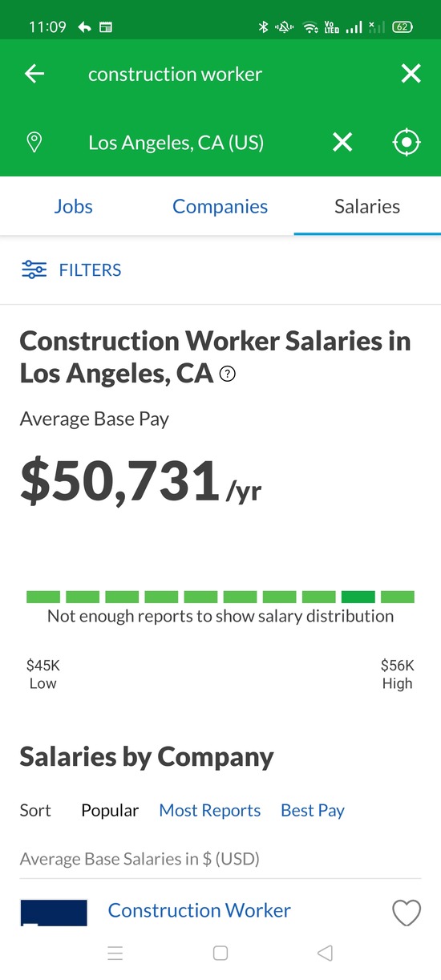Sort salaries by Best Pay
Viewport: 441px width, 980px height.
click(x=313, y=810)
